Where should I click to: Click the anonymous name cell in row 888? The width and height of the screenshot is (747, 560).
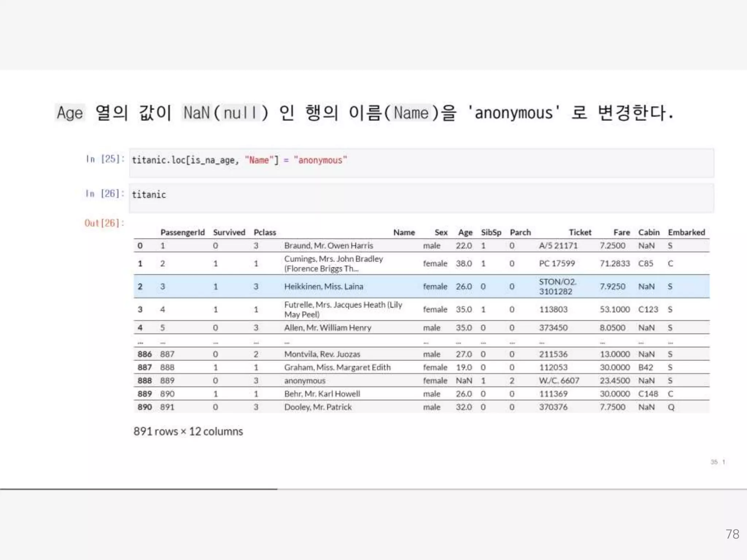[305, 381]
